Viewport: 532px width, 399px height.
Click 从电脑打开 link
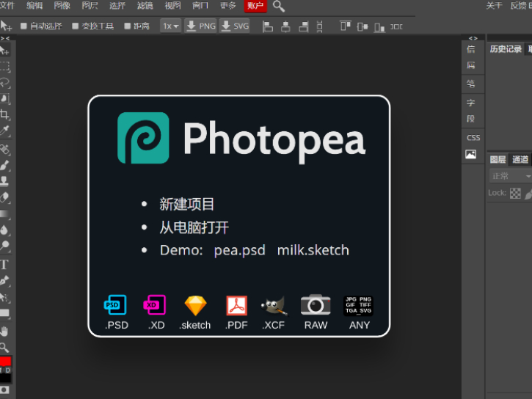coord(194,227)
